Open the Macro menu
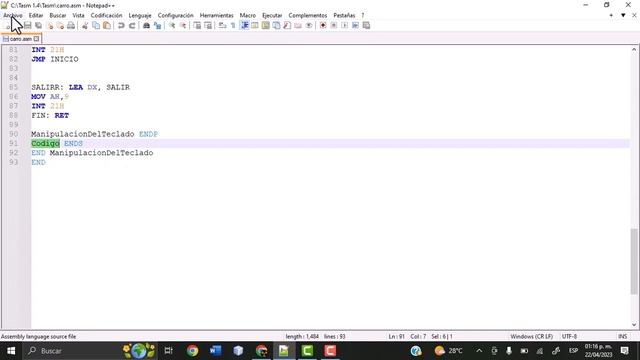Screen dimensions: 640x360 point(247,15)
